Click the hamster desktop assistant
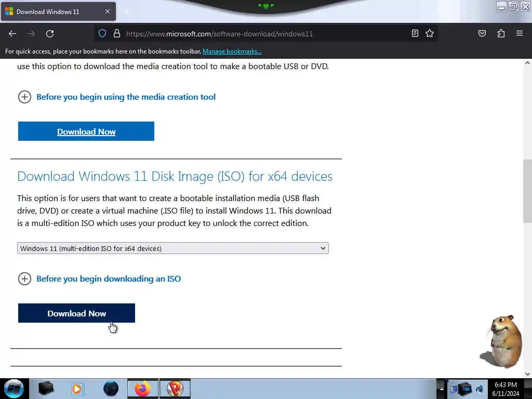 tap(502, 341)
